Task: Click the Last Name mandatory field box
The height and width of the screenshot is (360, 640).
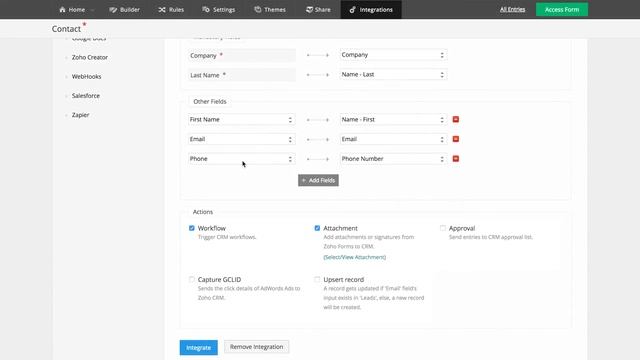Action: [242, 75]
